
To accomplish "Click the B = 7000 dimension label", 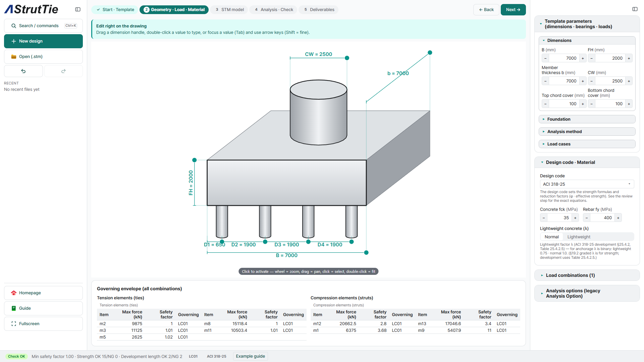I will pyautogui.click(x=287, y=255).
